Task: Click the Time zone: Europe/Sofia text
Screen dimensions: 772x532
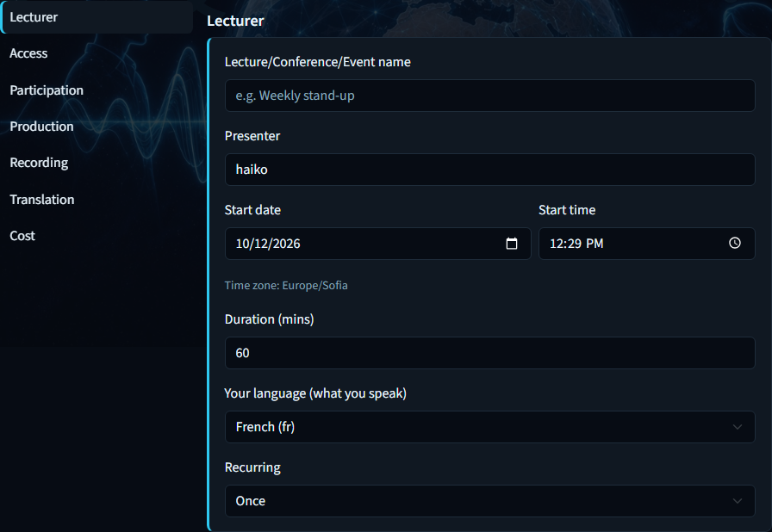Action: [x=286, y=286]
